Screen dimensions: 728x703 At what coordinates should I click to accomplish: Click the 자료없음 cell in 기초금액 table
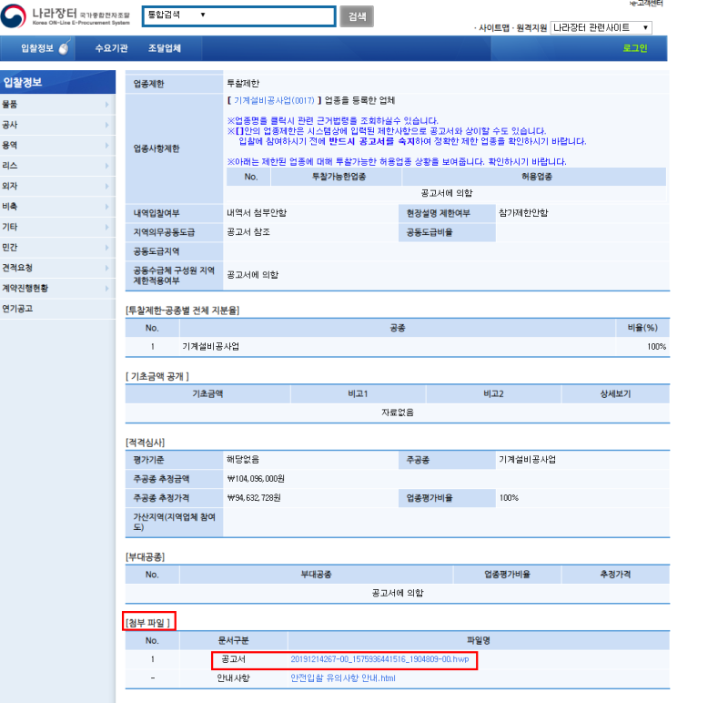click(x=398, y=413)
